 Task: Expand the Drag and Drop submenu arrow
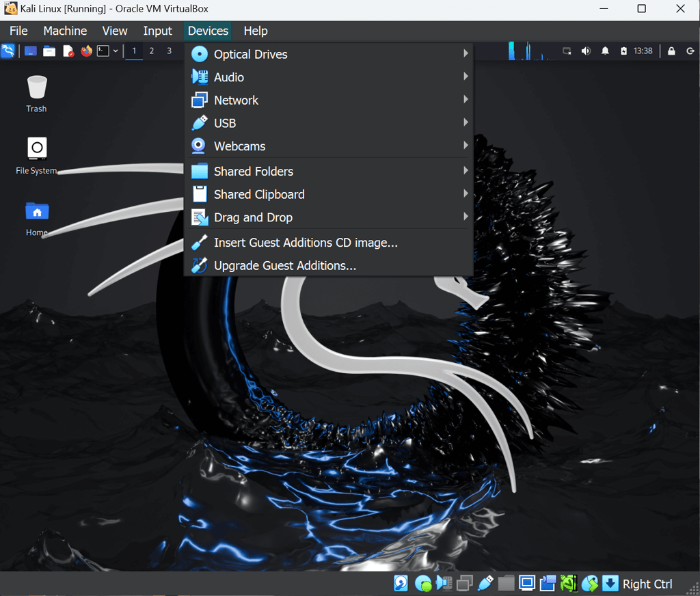[x=466, y=217]
